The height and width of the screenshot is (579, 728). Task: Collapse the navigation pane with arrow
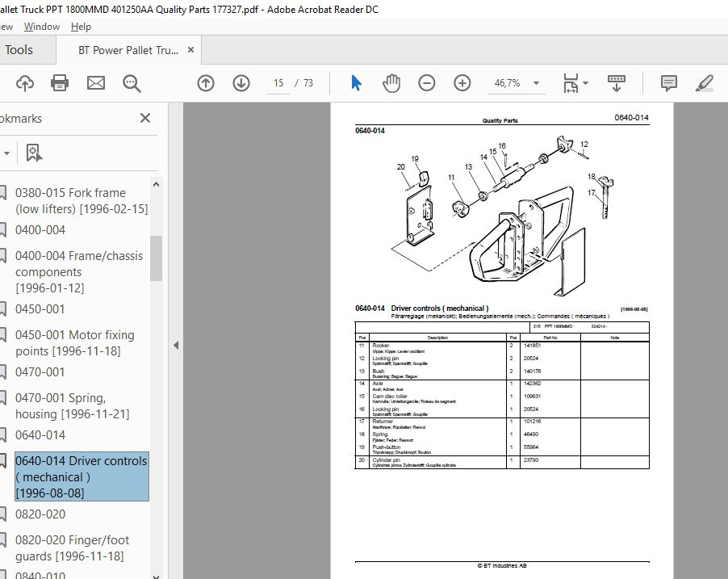[176, 346]
